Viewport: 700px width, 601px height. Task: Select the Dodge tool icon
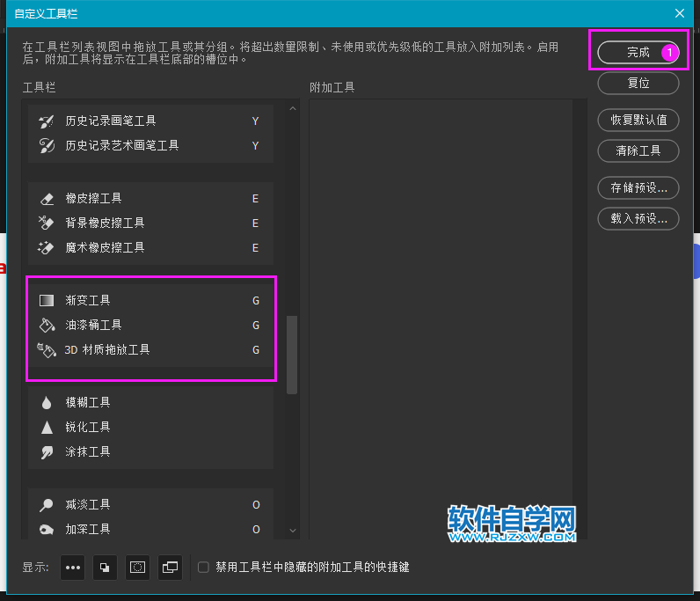(x=47, y=505)
